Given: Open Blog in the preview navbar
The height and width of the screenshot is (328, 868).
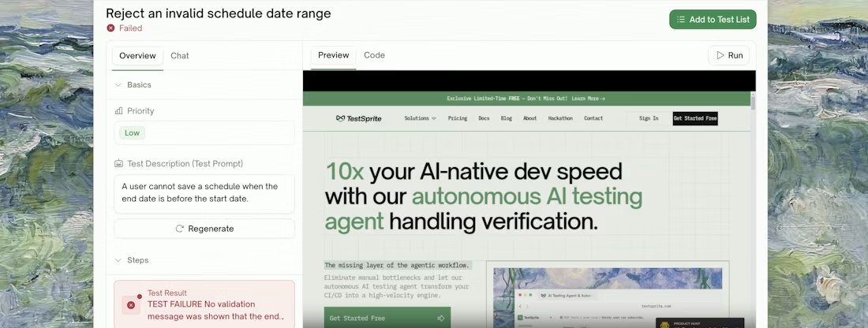Looking at the screenshot, I should 506,118.
